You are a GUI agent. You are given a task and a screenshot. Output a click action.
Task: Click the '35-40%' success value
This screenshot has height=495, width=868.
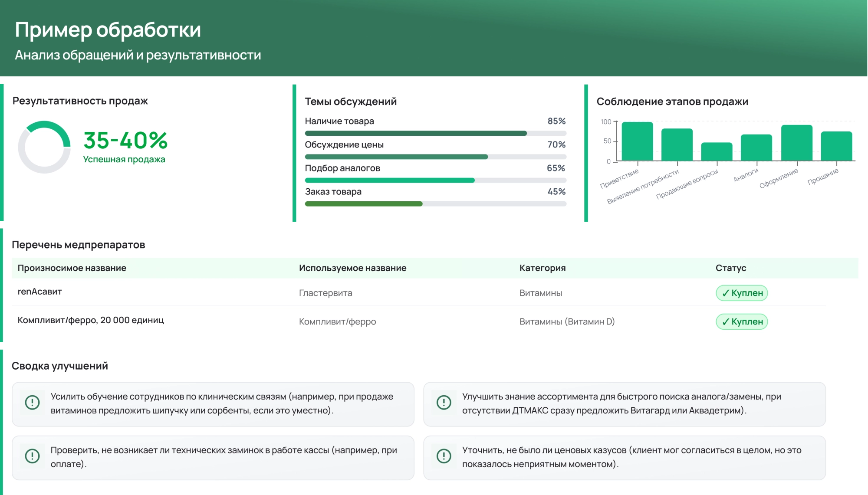tap(125, 141)
